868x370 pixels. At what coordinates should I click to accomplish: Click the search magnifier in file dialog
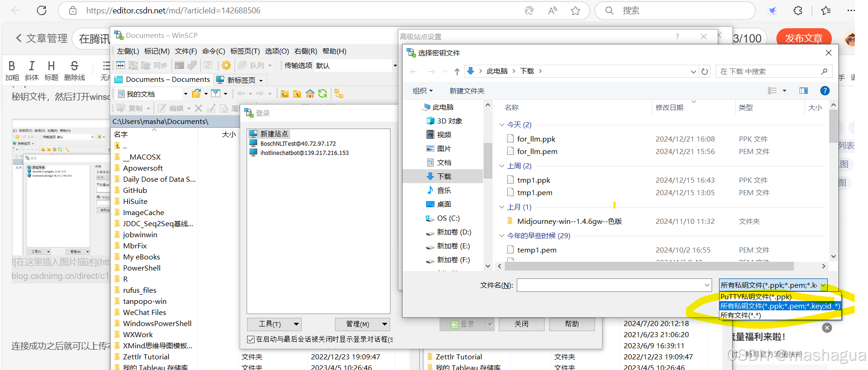[x=824, y=71]
